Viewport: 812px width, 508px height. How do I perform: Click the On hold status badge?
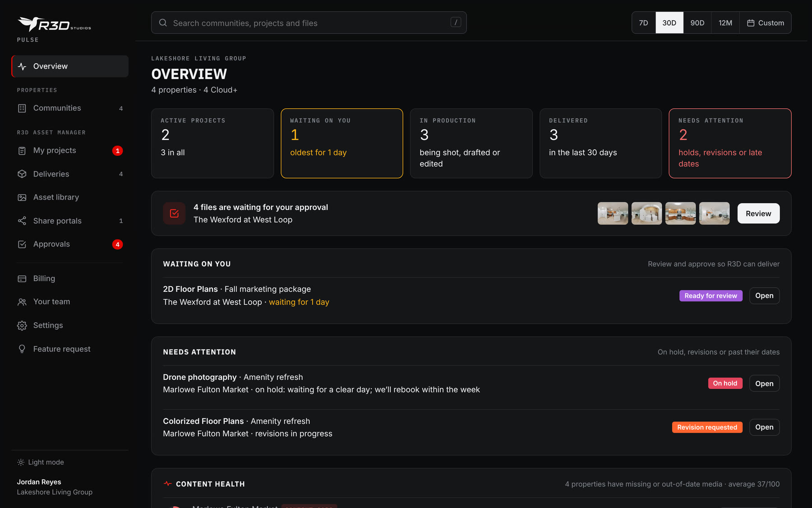point(725,383)
